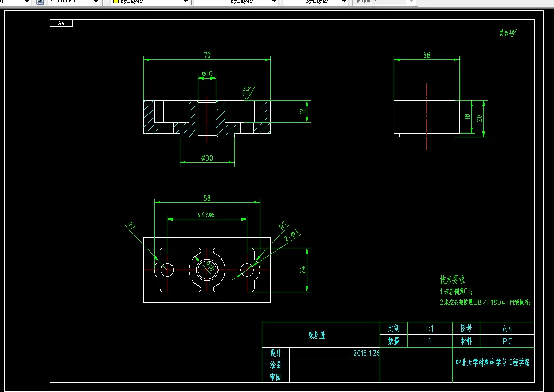Select the 58 dimension in top view
The width and height of the screenshot is (554, 392).
[207, 198]
